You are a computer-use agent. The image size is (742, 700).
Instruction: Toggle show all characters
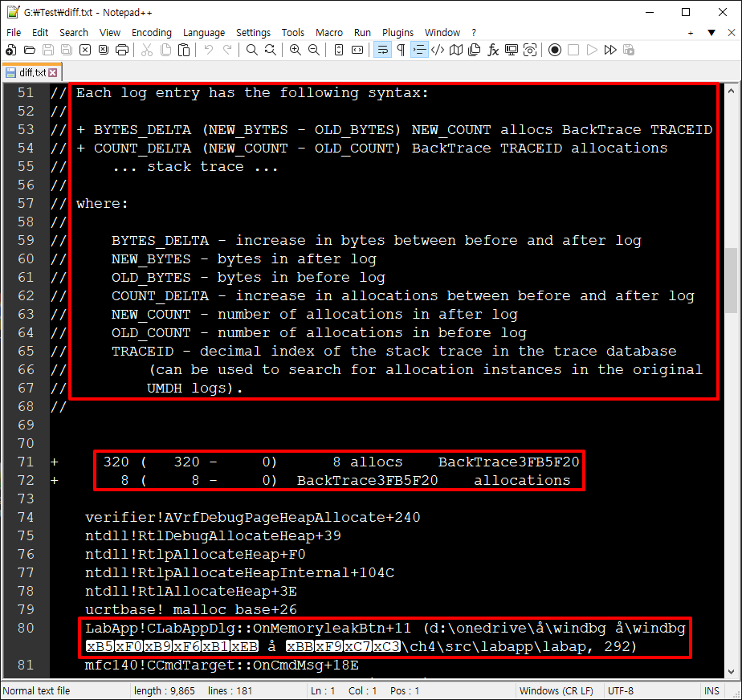click(402, 50)
